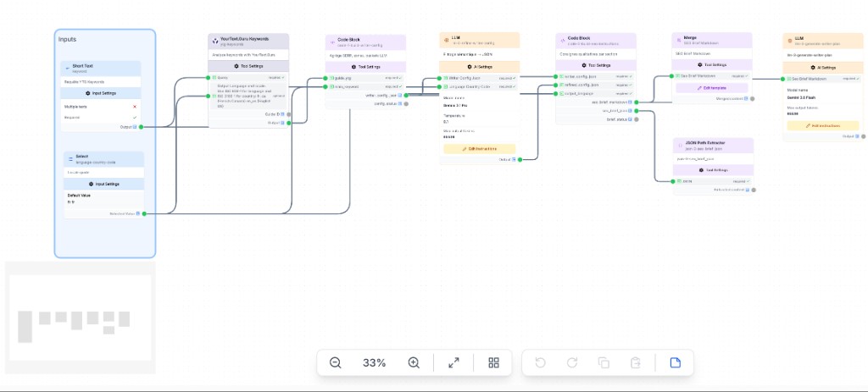Click Edit instructions on rightmost LLM node
The width and height of the screenshot is (868, 392).
(822, 125)
